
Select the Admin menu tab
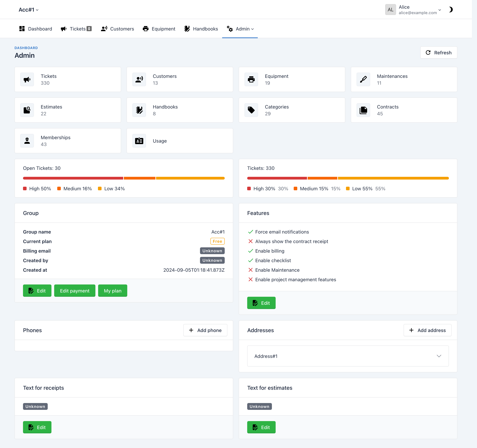pyautogui.click(x=240, y=29)
